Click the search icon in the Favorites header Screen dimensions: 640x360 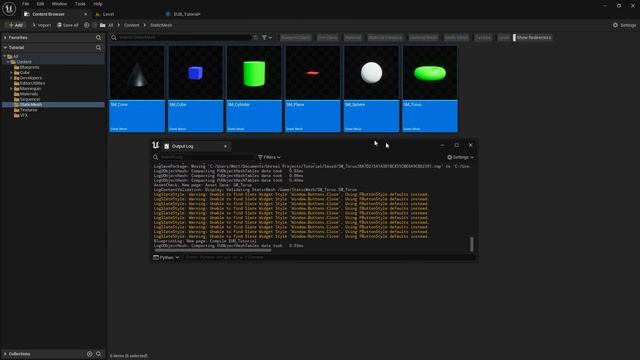[98, 38]
